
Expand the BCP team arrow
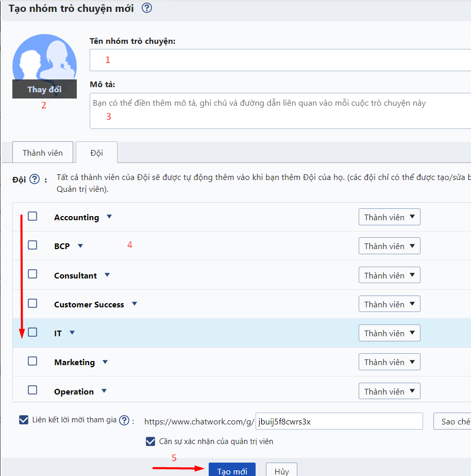[x=80, y=246]
